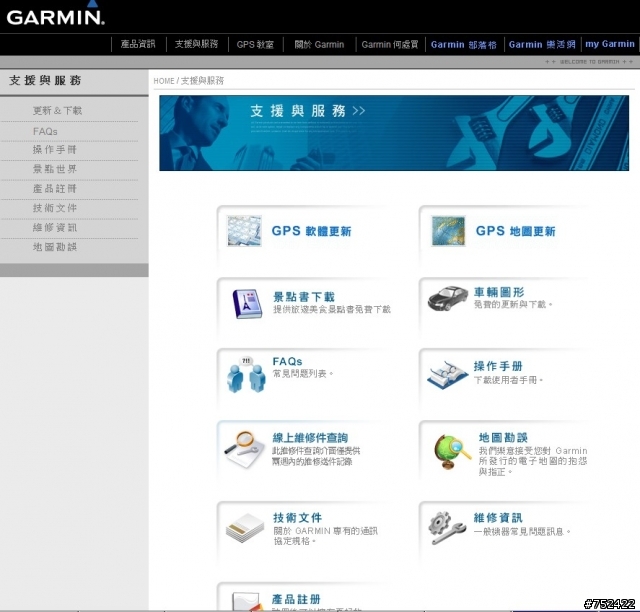This screenshot has width=640, height=612.
Task: Click the 景點書下載 purple book icon
Action: point(247,303)
